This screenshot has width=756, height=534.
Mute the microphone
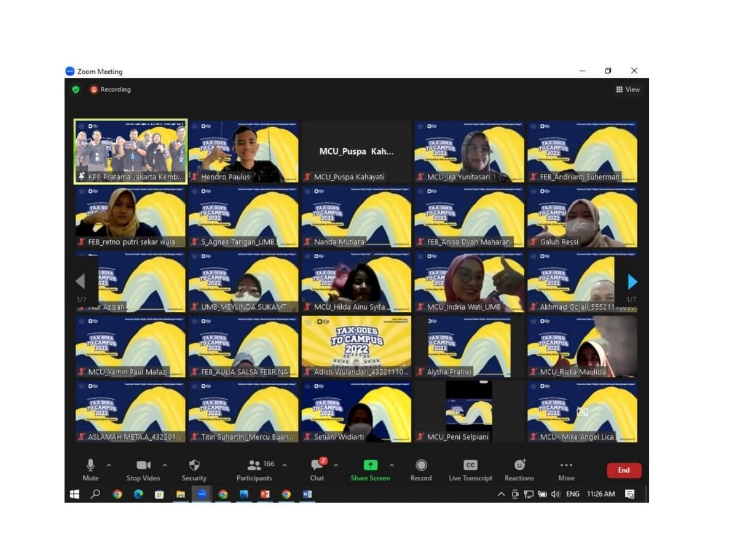90,466
